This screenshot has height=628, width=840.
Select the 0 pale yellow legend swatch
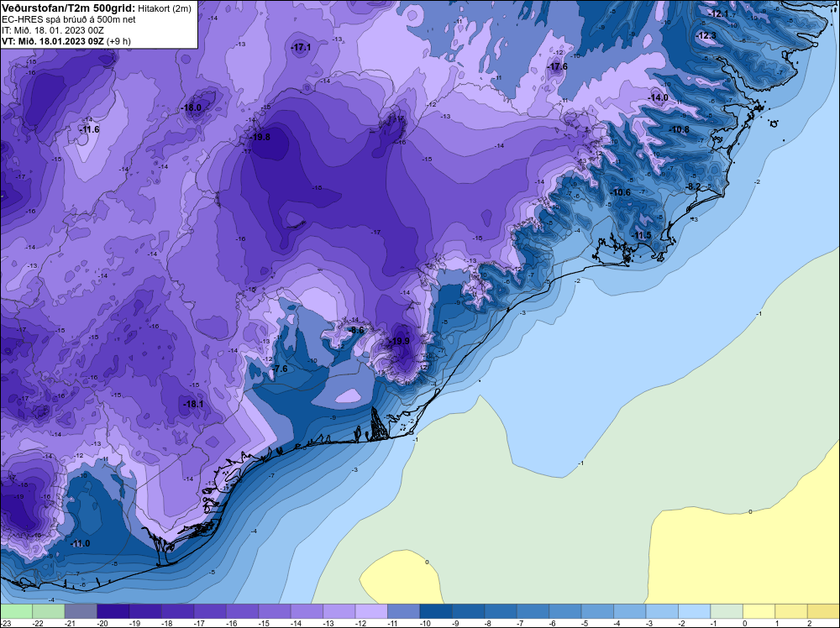[x=759, y=611]
